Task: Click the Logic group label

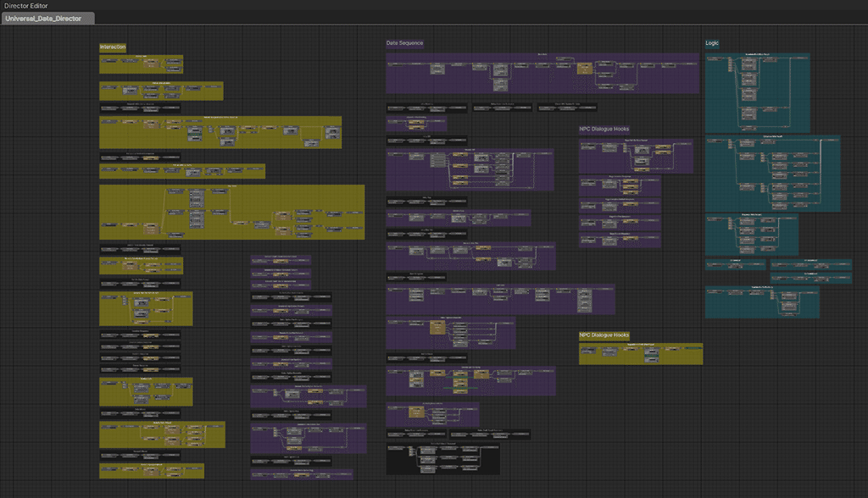Action: [x=712, y=43]
